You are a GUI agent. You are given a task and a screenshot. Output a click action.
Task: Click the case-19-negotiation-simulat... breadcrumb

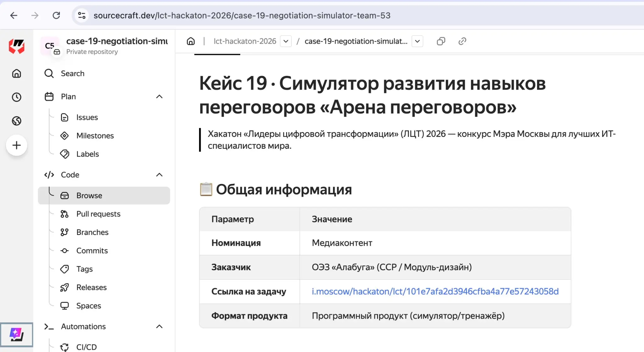pyautogui.click(x=356, y=41)
